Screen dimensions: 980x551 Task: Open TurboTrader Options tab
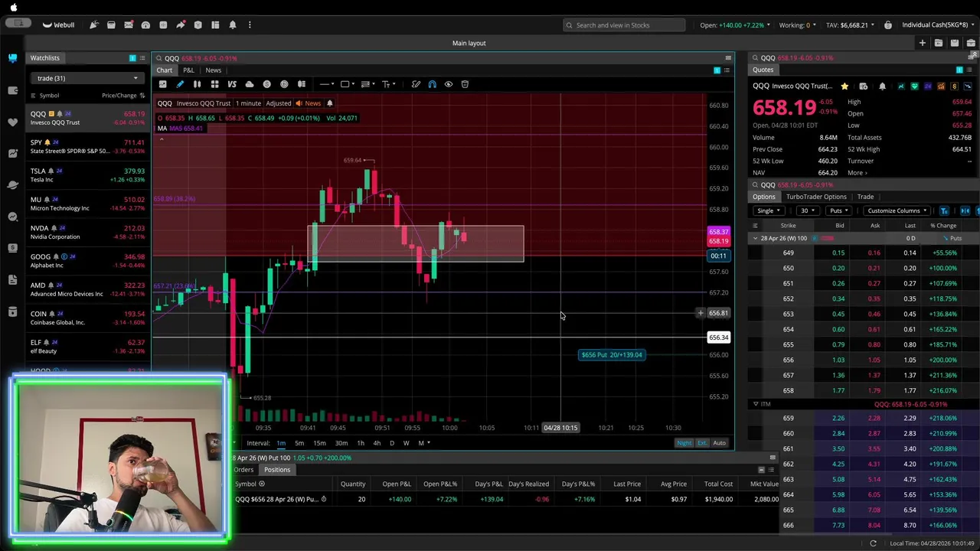pyautogui.click(x=816, y=197)
